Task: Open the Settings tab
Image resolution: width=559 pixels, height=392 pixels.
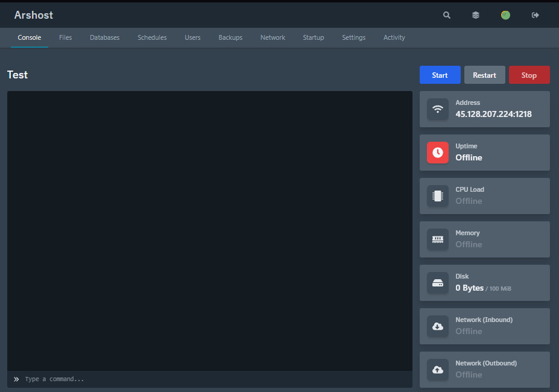Action: 353,37
